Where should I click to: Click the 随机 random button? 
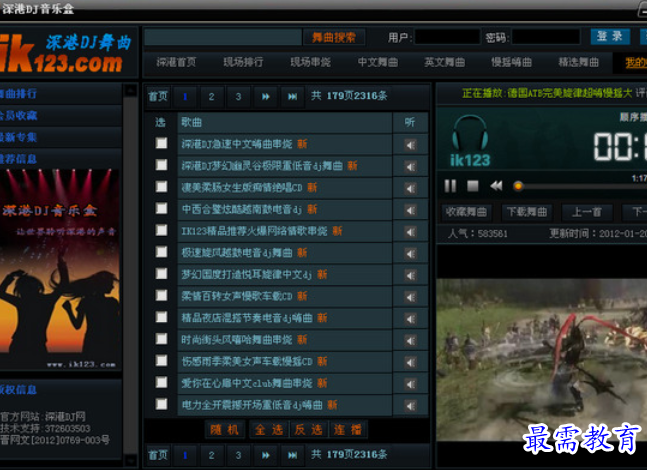225,430
